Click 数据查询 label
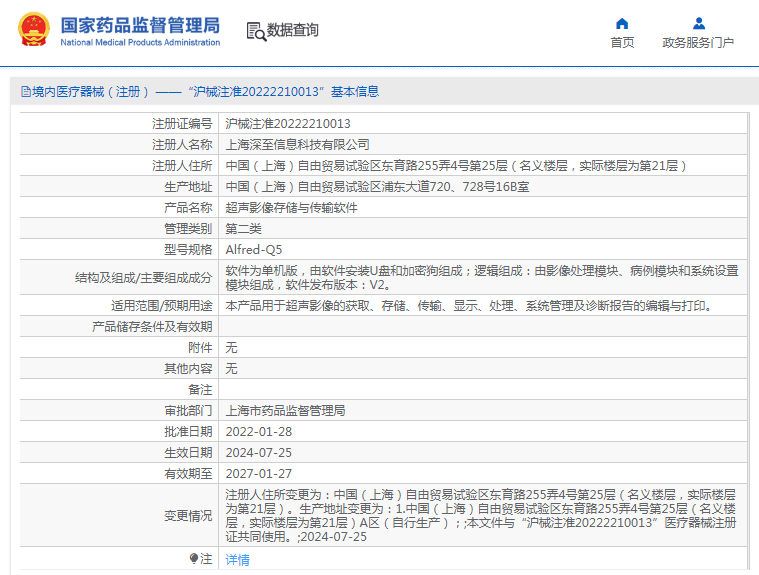This screenshot has width=759, height=575. pyautogui.click(x=292, y=30)
